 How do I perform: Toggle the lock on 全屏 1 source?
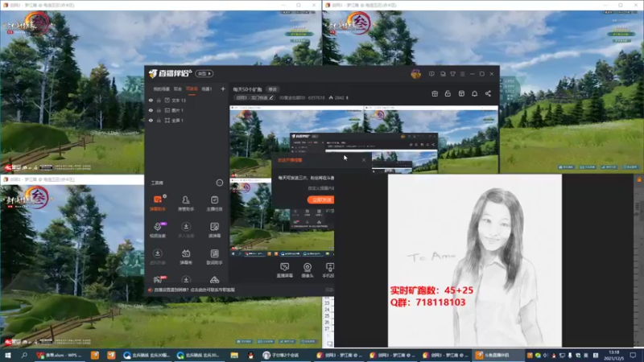159,121
